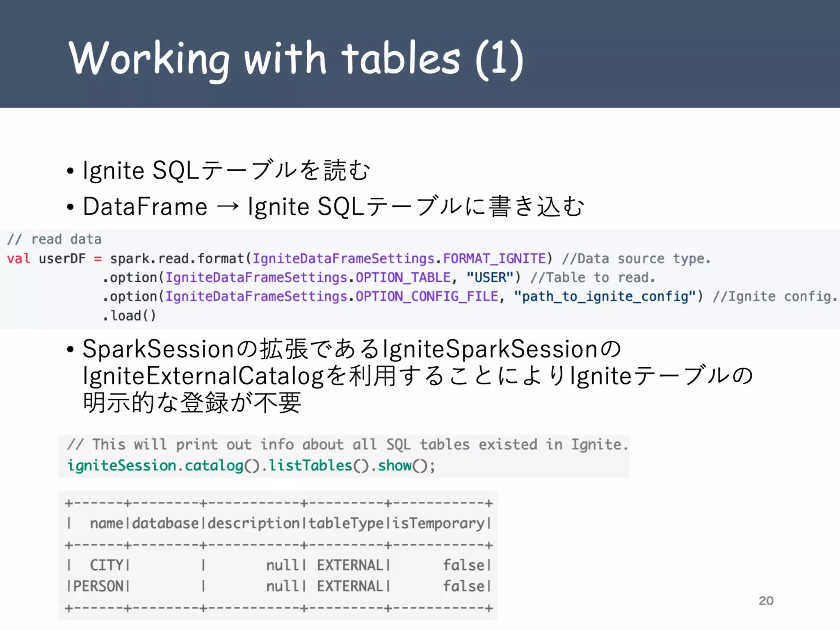Click the "path_to_ignite_config" string
The height and width of the screenshot is (630, 840).
(x=605, y=297)
